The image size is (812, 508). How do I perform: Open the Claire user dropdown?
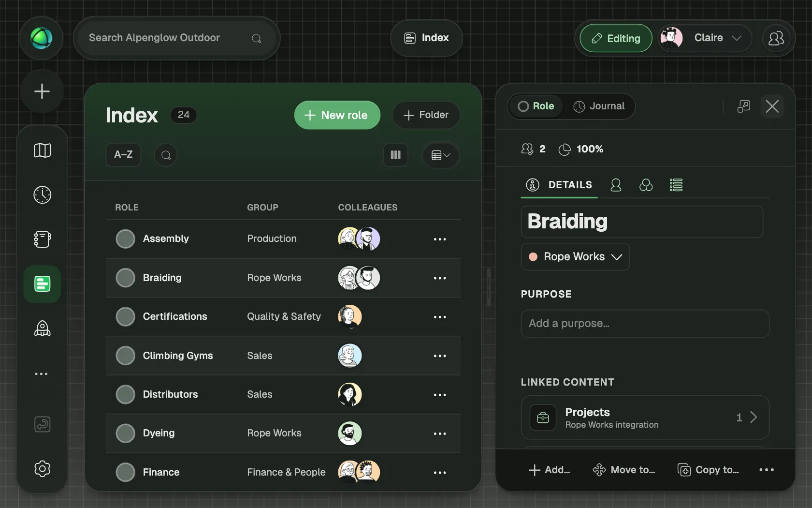coord(705,38)
